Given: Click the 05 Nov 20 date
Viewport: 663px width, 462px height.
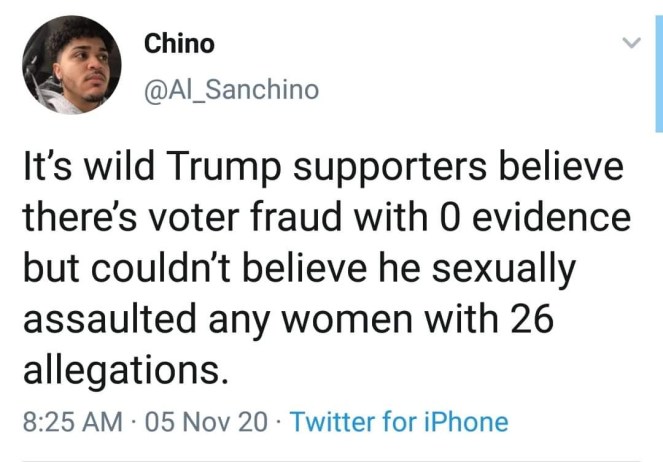Looking at the screenshot, I should (206, 422).
